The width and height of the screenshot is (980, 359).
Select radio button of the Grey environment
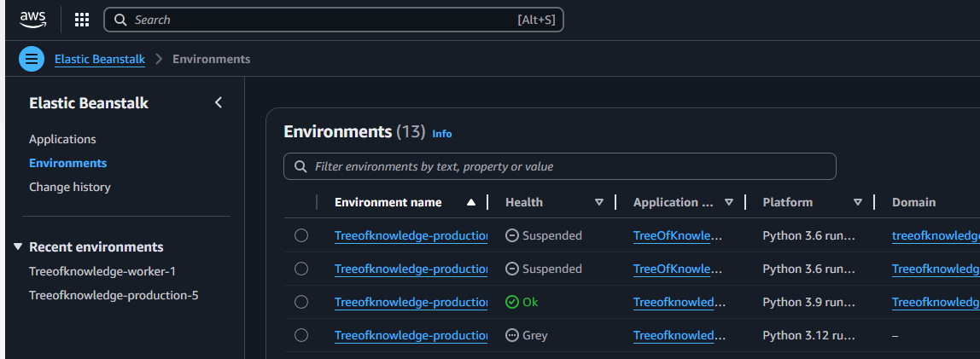pos(301,335)
